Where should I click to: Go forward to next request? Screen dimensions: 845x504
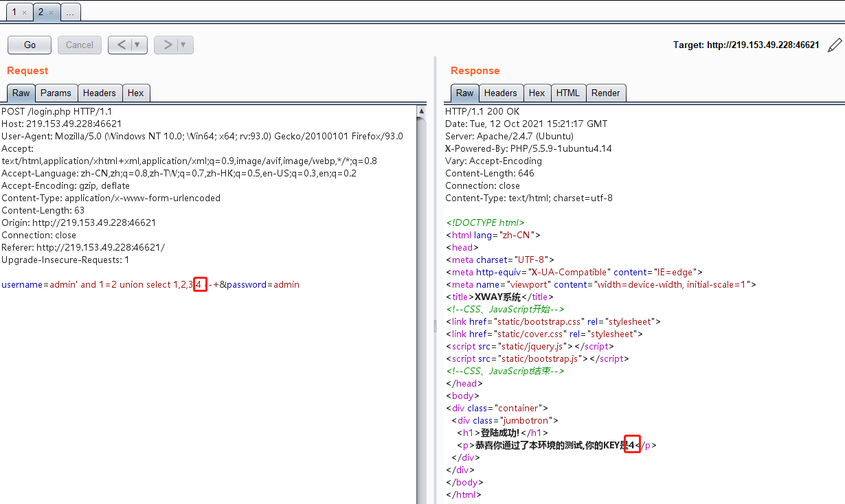167,45
